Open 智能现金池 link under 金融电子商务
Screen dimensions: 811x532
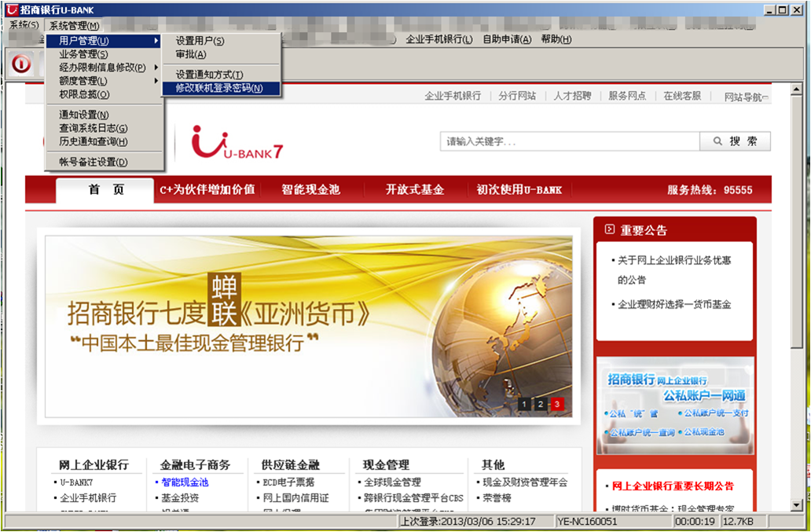(x=185, y=482)
